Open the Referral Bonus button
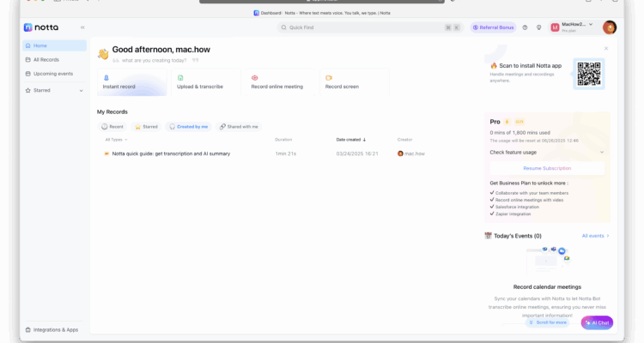The height and width of the screenshot is (343, 644). click(x=493, y=27)
